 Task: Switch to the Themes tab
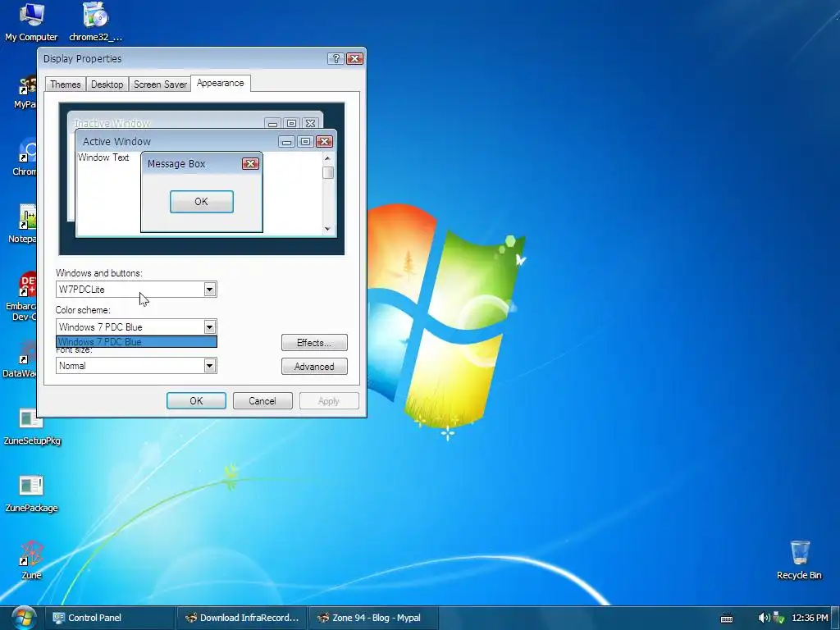[x=66, y=84]
